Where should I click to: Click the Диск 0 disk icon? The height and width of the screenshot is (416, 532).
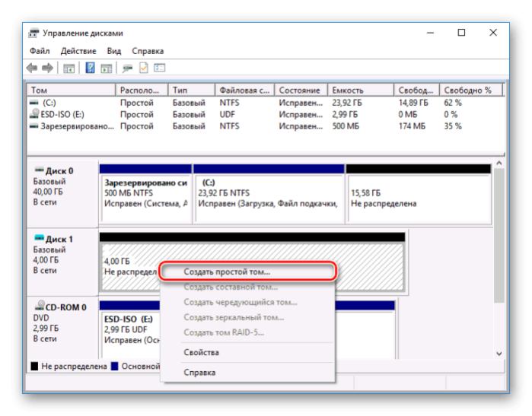[40, 170]
